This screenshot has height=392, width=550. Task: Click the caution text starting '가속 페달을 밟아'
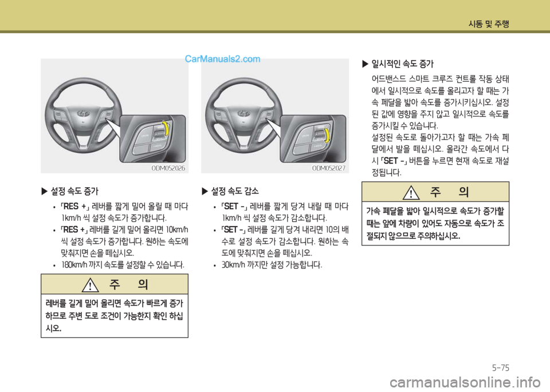435,223
